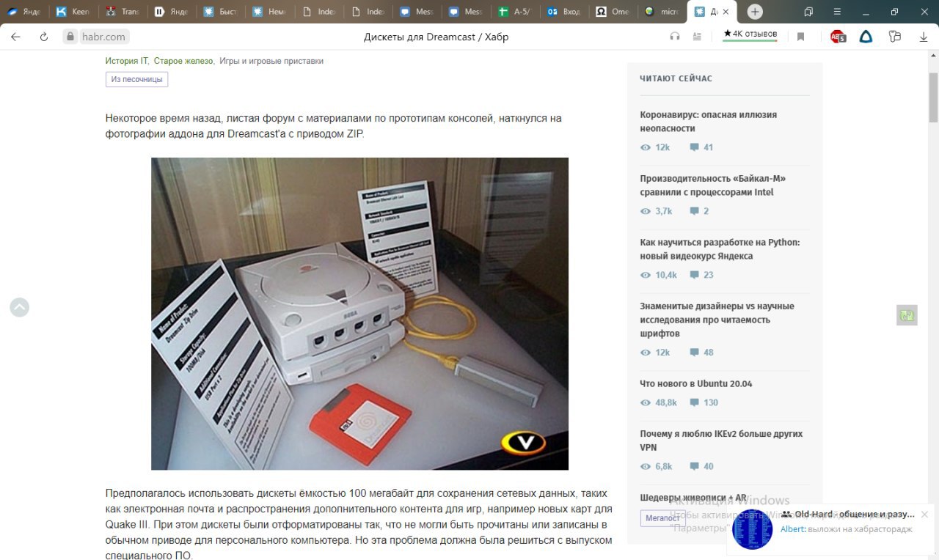Open the downloads arrow icon
Image resolution: width=939 pixels, height=560 pixels.
924,37
